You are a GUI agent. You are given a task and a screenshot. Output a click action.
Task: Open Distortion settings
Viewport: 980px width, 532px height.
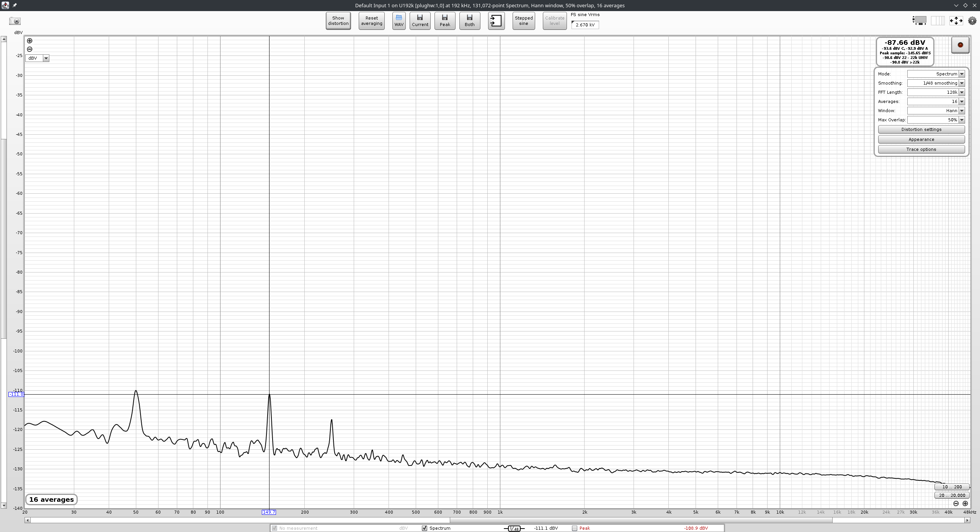click(x=921, y=129)
